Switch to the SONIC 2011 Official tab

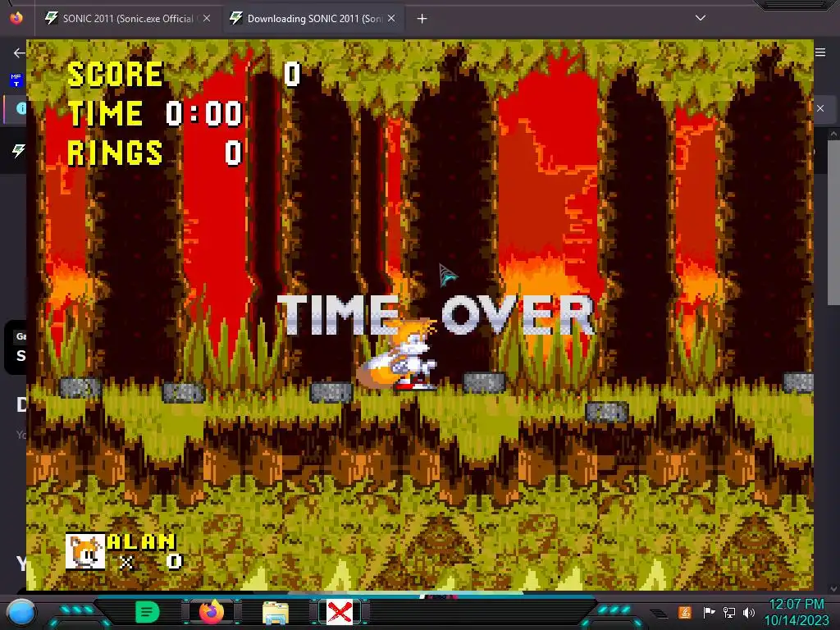click(x=128, y=19)
